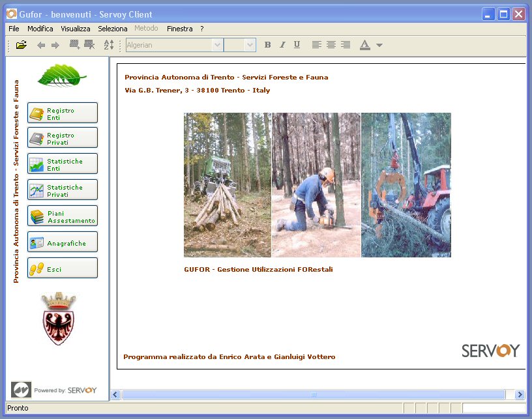The height and width of the screenshot is (419, 532).
Task: Toggle underline formatting
Action: [297, 45]
